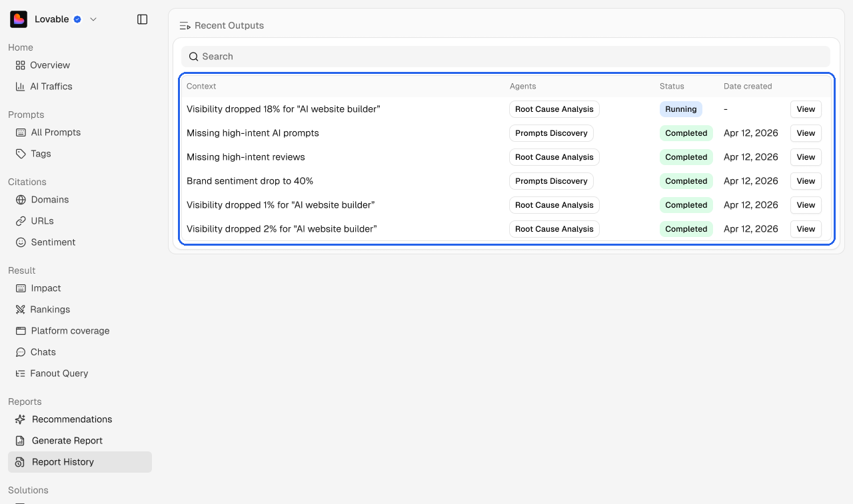Click the Fanout Query icon
This screenshot has width=853, height=504.
coord(21,374)
